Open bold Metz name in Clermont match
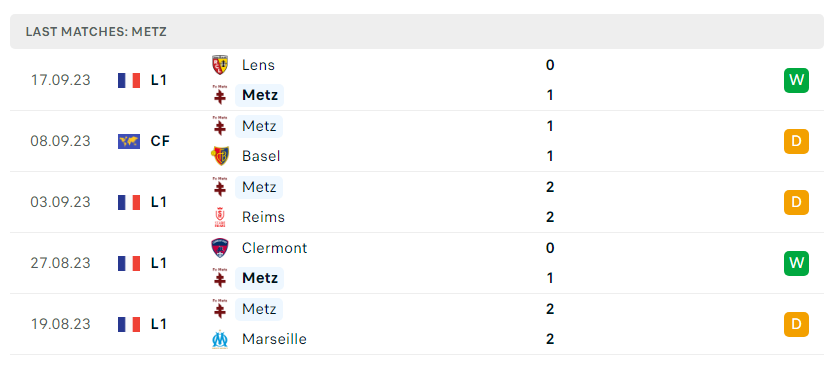 pos(260,278)
